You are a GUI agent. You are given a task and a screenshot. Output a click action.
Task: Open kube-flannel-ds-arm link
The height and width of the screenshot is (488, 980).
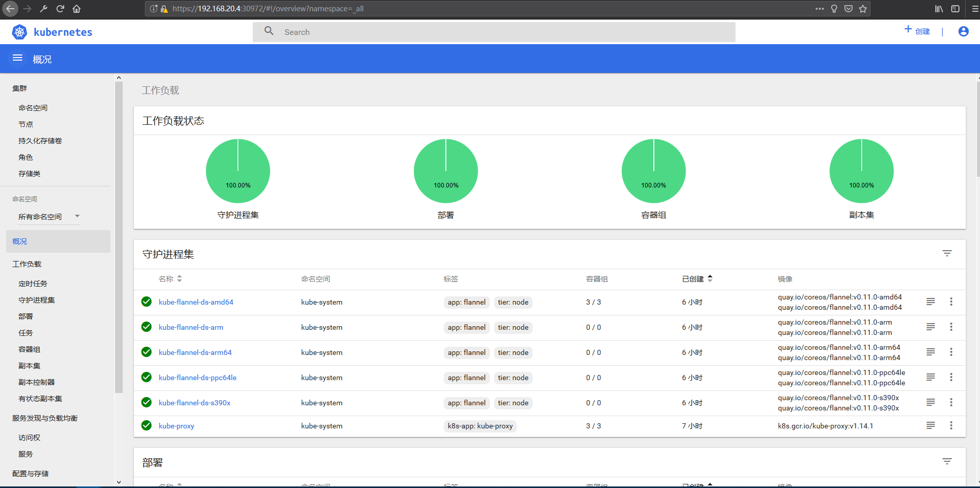191,327
